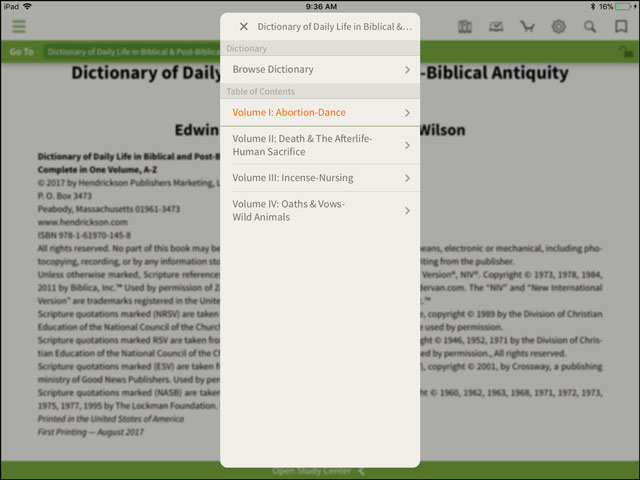Viewport: 640px width, 480px height.
Task: Expand Volume I chevron arrow
Action: point(407,113)
